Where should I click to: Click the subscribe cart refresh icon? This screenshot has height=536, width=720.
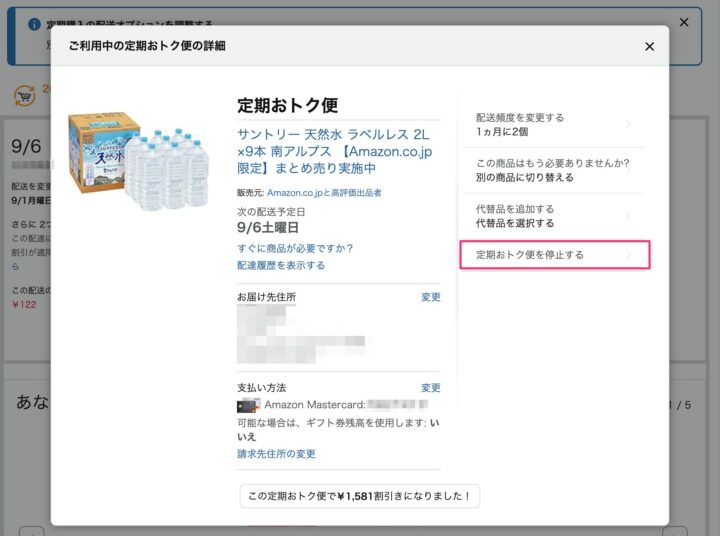pos(24,96)
